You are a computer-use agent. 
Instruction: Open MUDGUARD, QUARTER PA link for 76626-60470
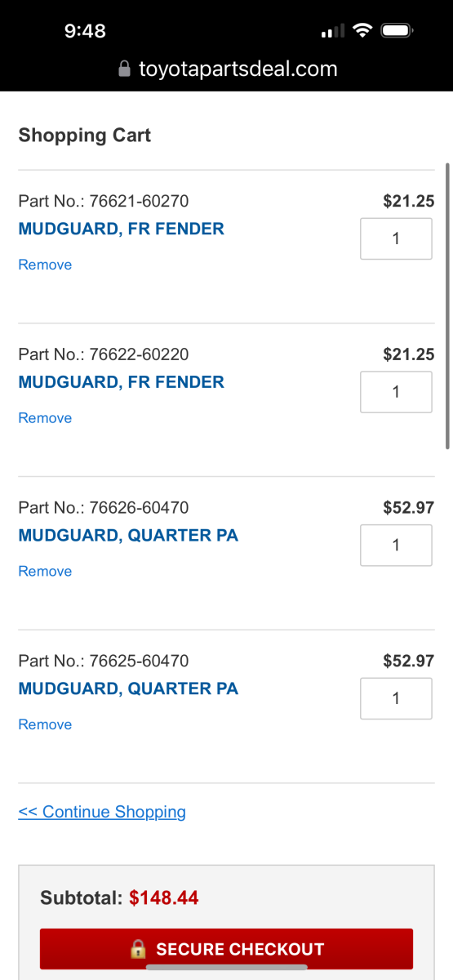pos(128,536)
